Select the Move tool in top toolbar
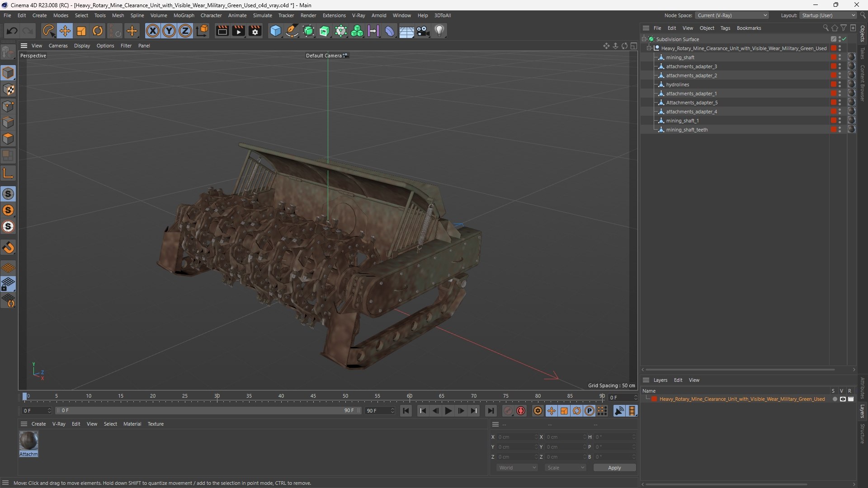Image resolution: width=868 pixels, height=488 pixels. (x=65, y=31)
